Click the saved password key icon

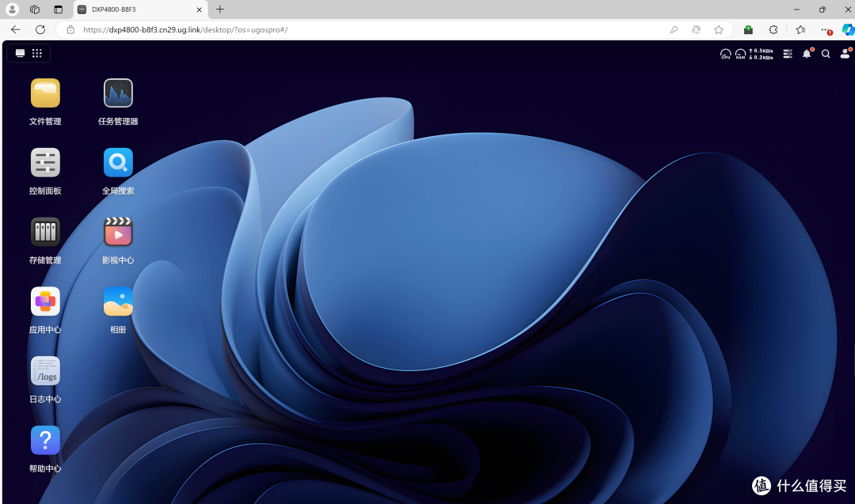click(674, 30)
